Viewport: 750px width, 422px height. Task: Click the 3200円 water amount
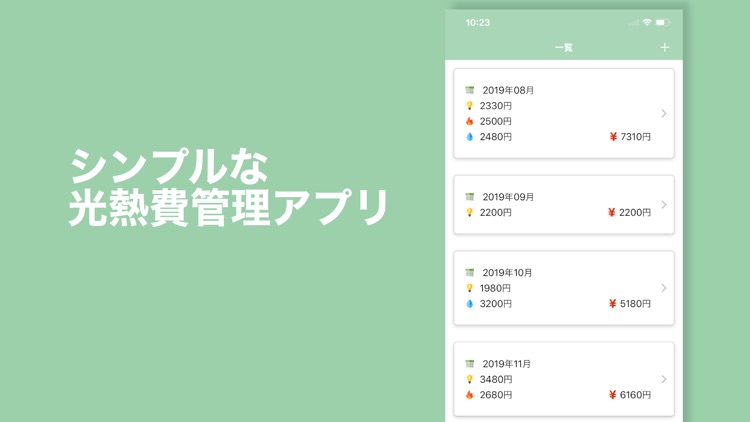click(x=496, y=304)
